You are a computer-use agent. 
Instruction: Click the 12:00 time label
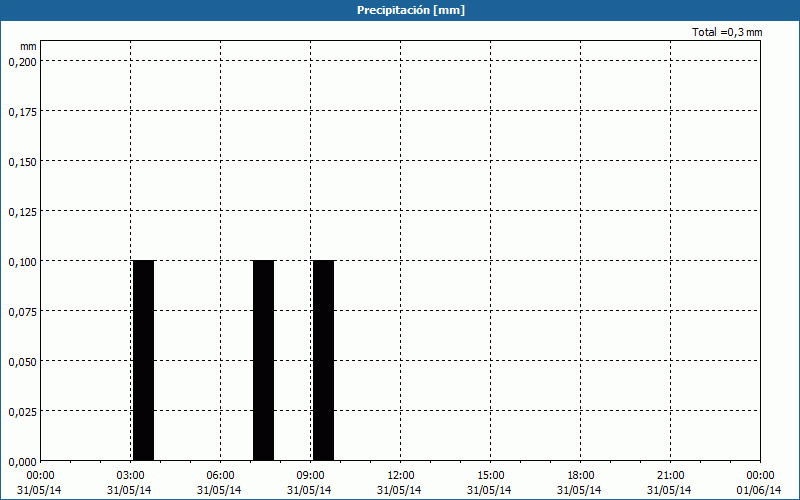401,476
